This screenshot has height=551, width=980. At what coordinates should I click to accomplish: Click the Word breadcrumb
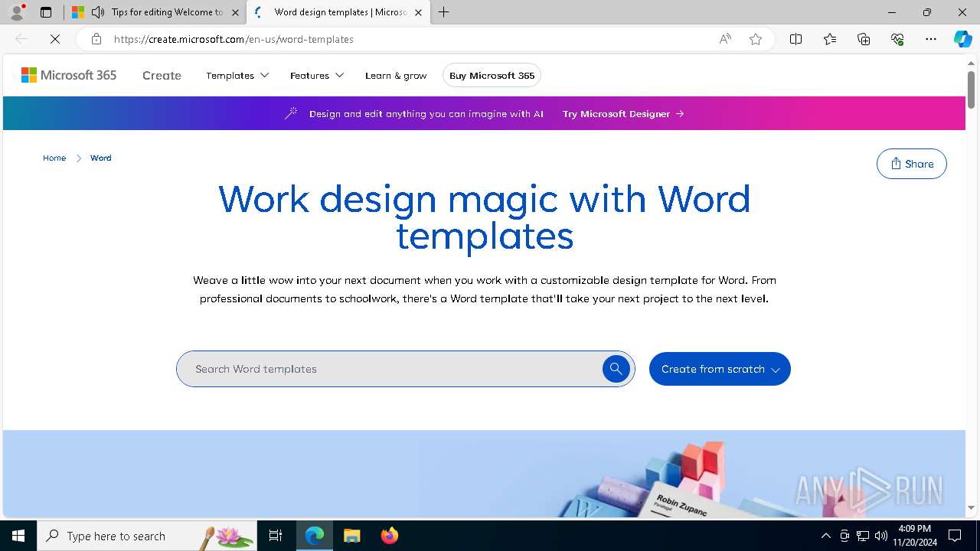click(x=101, y=158)
